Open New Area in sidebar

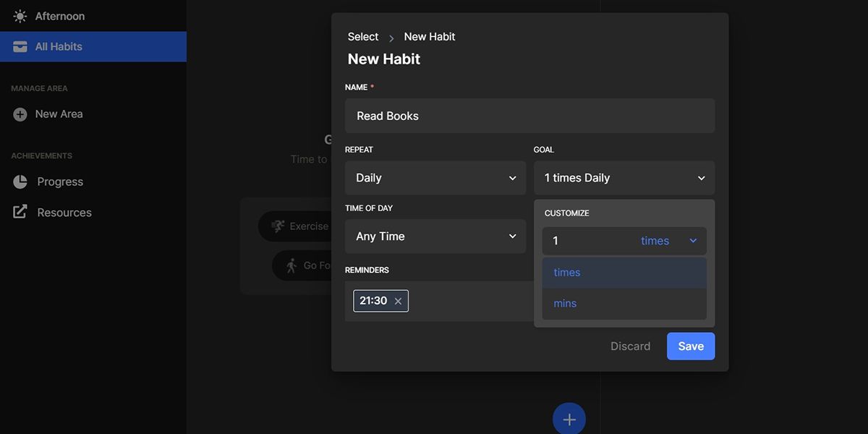coord(93,114)
